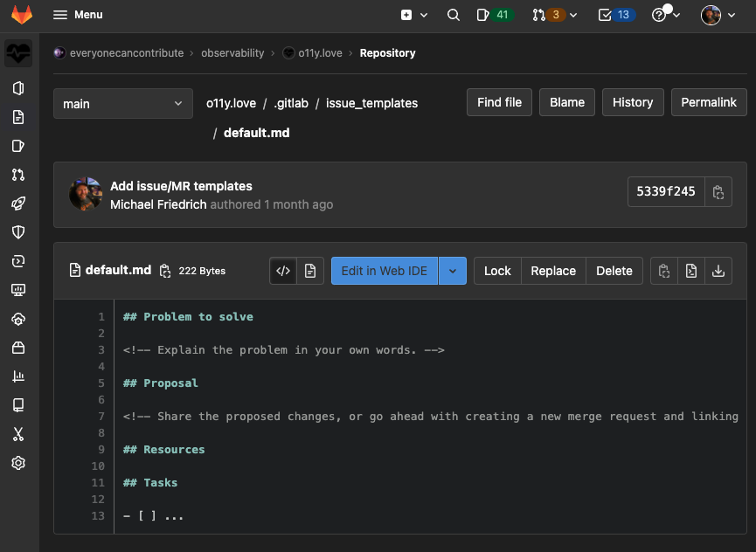
Task: Open Packages icon in the sidebar
Action: click(x=18, y=348)
